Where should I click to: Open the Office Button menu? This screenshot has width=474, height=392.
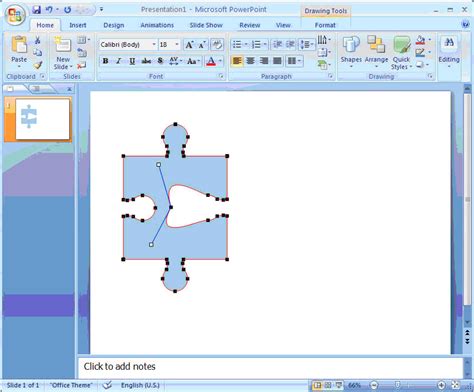(15, 14)
